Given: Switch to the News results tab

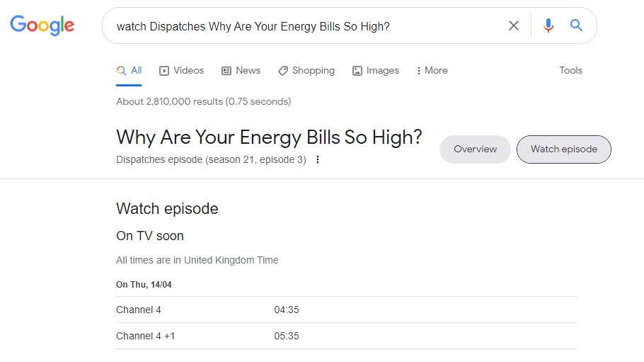Looking at the screenshot, I should [241, 70].
